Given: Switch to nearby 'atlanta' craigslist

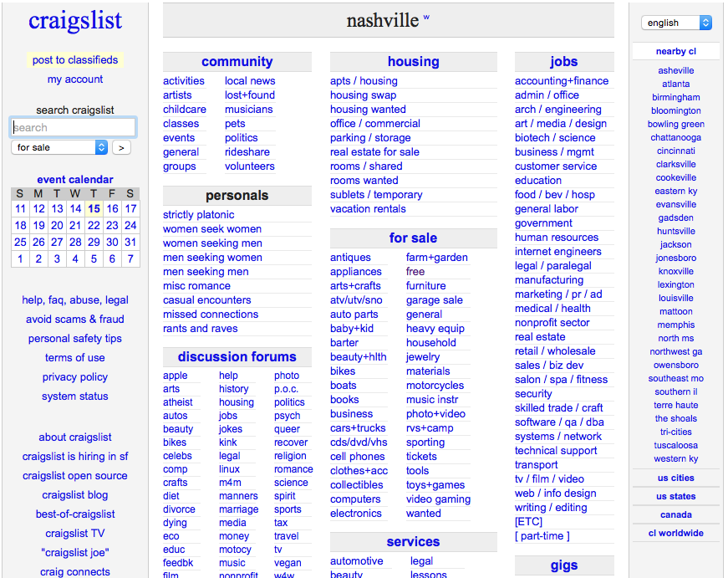Looking at the screenshot, I should [676, 84].
